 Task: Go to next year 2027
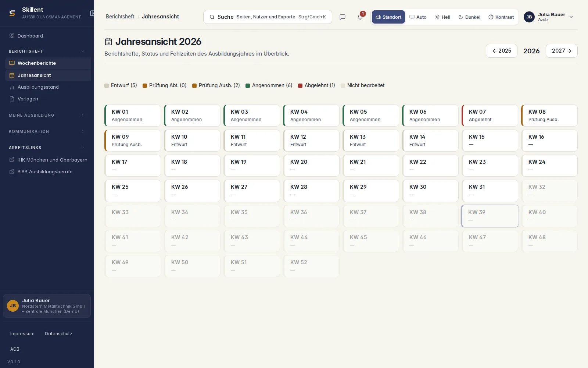click(x=562, y=51)
